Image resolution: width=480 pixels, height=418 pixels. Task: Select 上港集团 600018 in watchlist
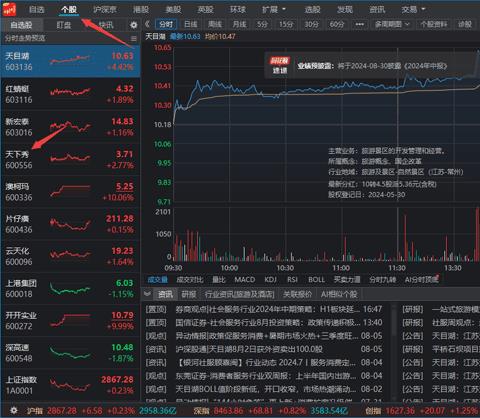pos(70,288)
